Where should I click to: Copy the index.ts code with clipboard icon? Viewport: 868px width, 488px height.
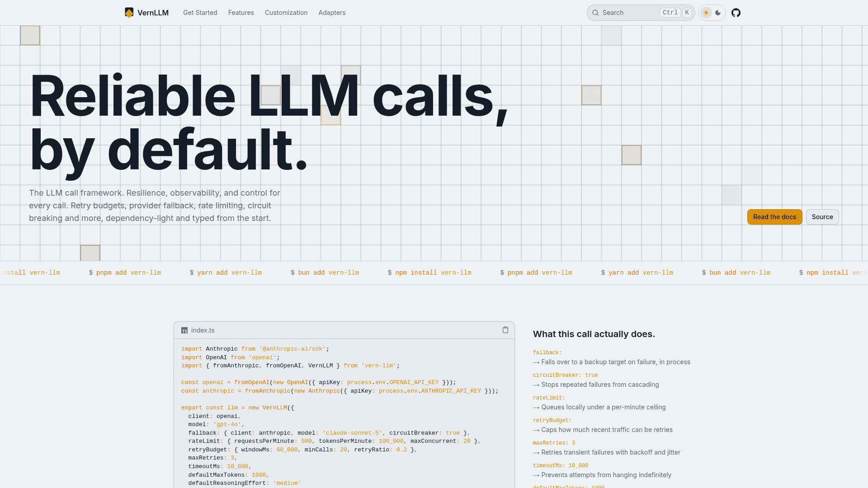tap(505, 330)
